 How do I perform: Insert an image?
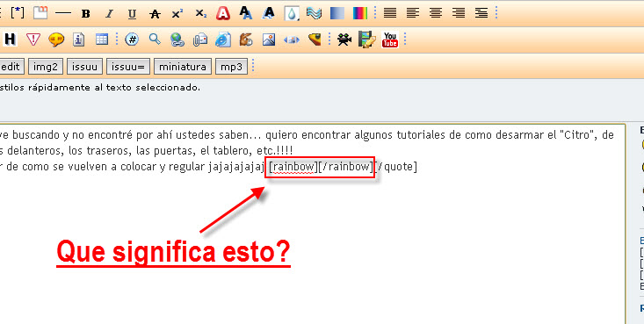[x=269, y=40]
